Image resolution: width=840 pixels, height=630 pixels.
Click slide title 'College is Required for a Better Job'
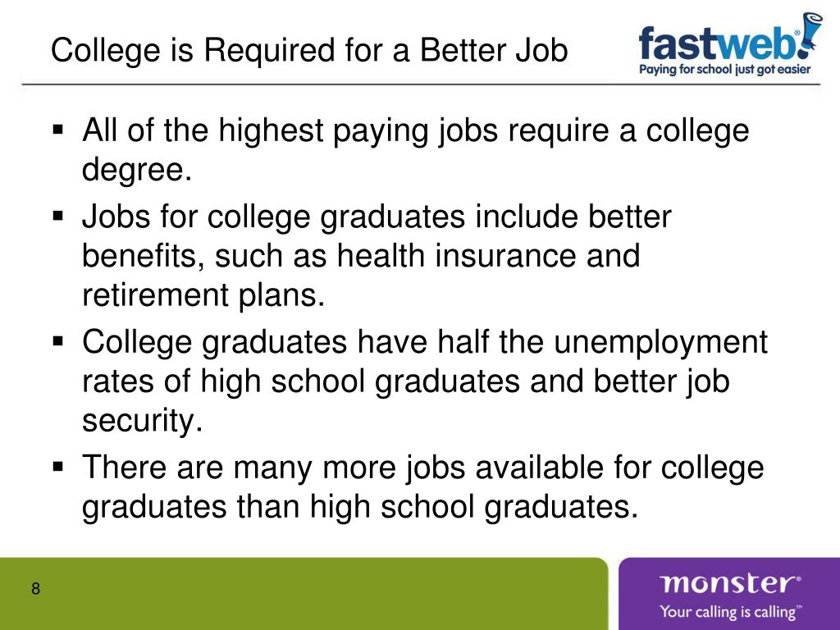(309, 51)
